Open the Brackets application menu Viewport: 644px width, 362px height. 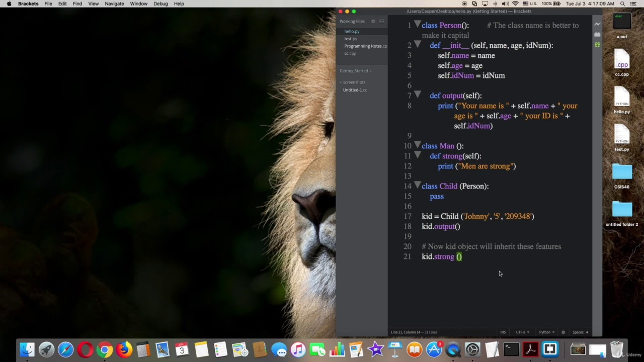point(28,4)
